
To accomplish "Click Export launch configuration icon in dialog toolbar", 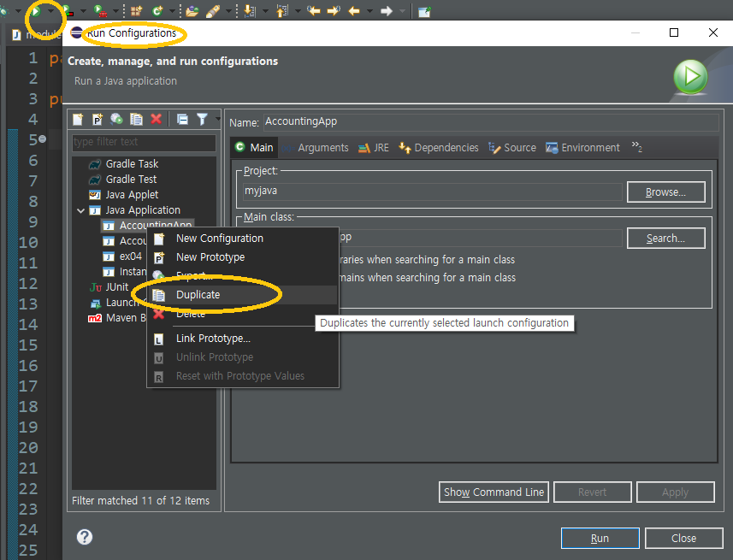I will tap(116, 119).
